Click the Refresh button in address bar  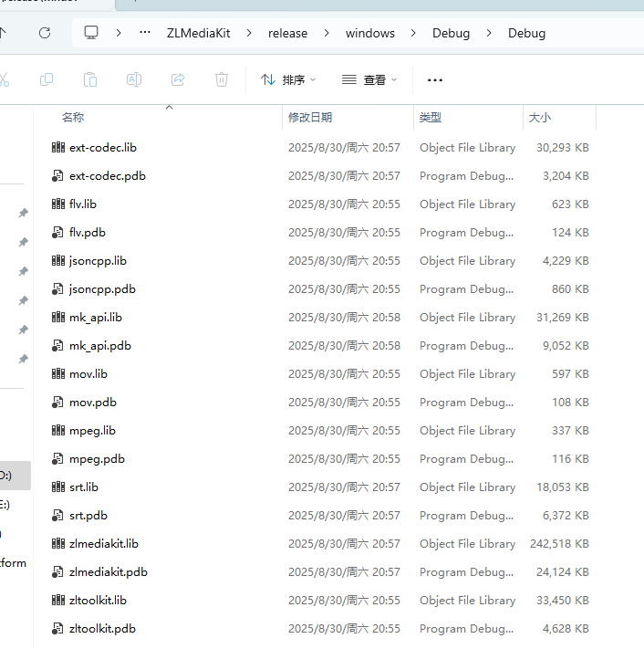click(x=45, y=33)
